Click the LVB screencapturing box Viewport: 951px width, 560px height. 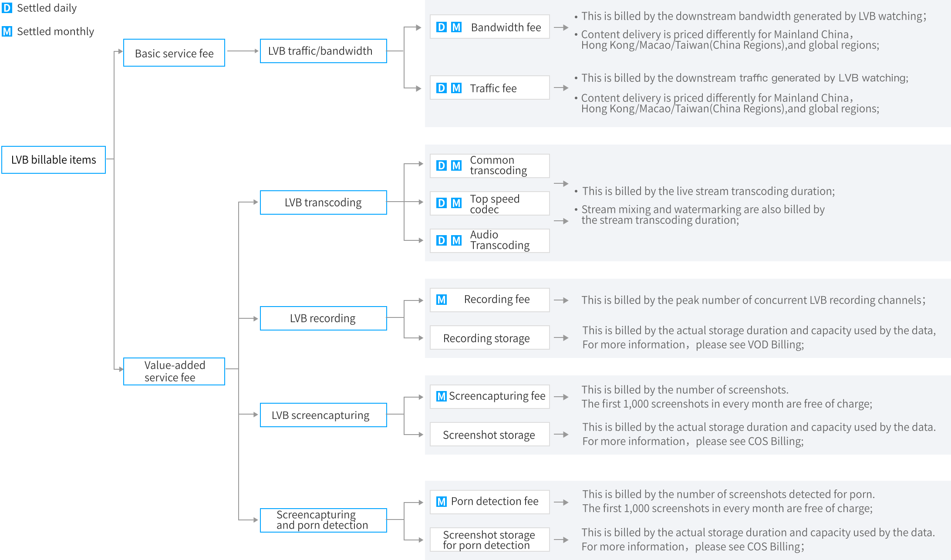pos(324,415)
